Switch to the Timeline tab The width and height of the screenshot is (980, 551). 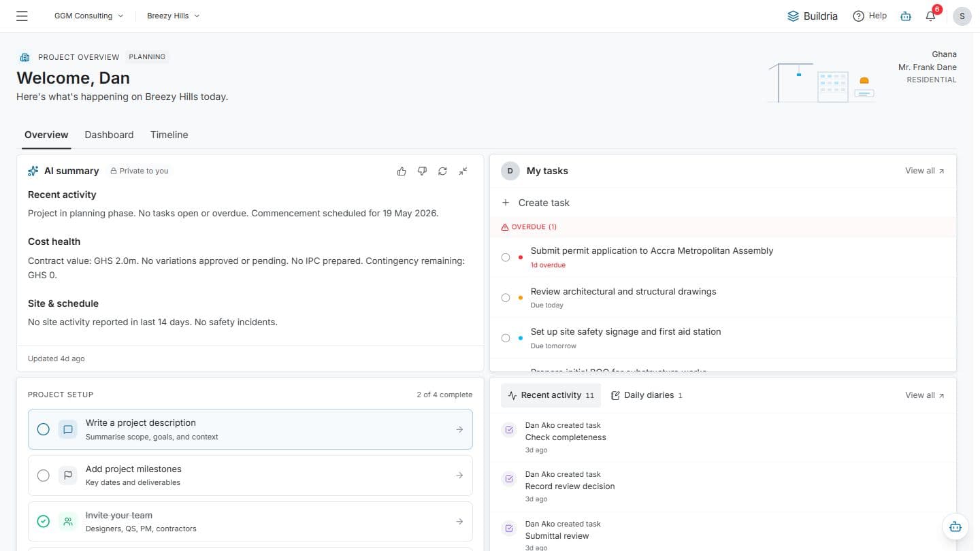pos(169,135)
